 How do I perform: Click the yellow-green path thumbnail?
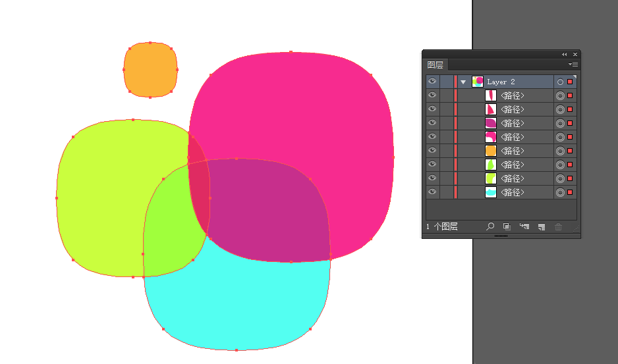pos(491,178)
